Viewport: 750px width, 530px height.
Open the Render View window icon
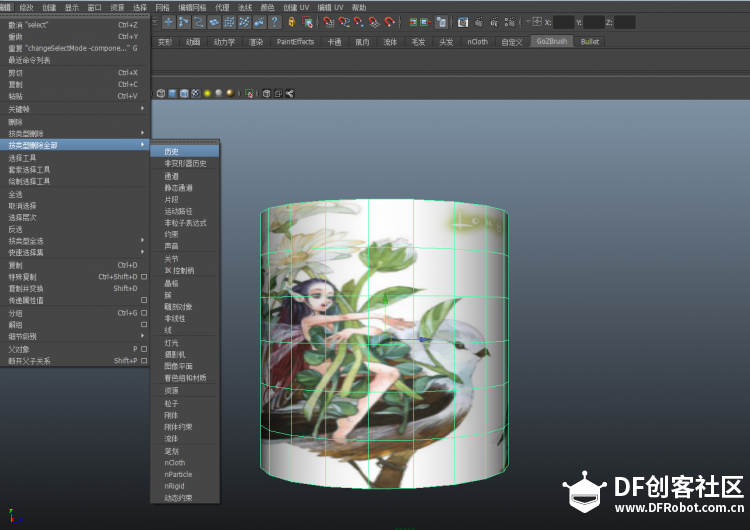pos(463,22)
